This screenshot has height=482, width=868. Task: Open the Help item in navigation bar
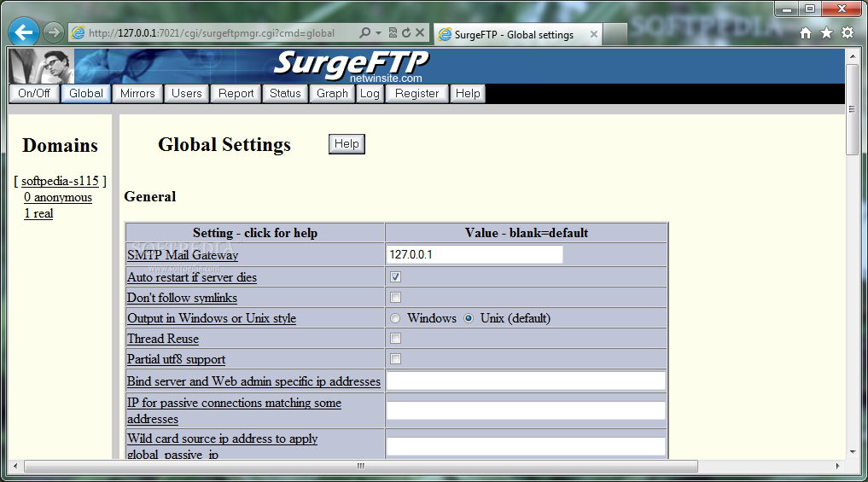(x=468, y=94)
